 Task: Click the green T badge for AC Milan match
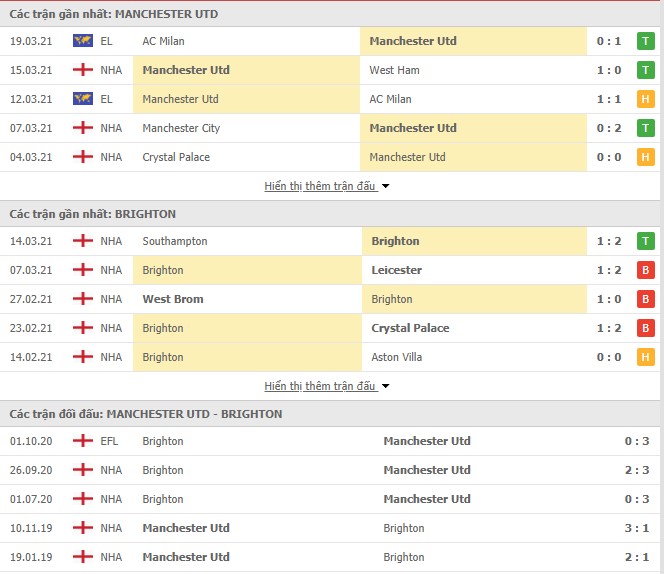(x=645, y=41)
